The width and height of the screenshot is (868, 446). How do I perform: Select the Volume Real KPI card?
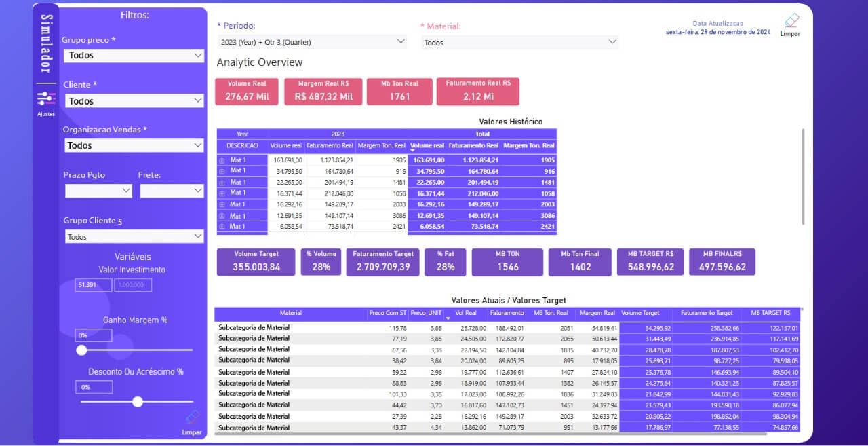click(246, 92)
